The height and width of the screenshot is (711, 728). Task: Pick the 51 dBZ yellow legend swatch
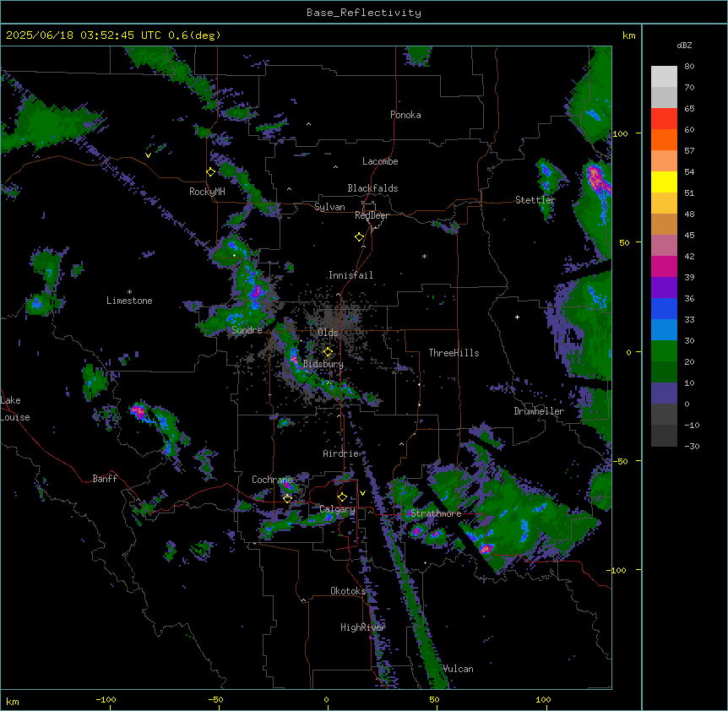pyautogui.click(x=664, y=182)
